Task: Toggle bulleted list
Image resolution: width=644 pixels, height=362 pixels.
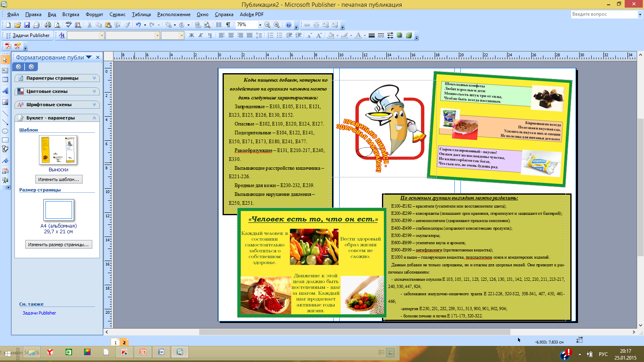Action: (280, 35)
